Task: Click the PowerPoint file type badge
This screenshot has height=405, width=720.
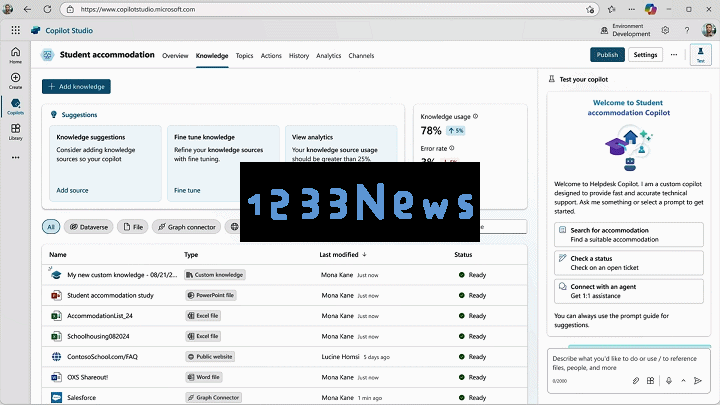Action: [211, 295]
